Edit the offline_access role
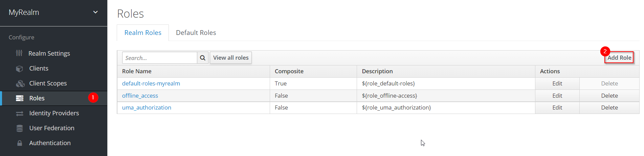The width and height of the screenshot is (644, 156). click(x=557, y=96)
